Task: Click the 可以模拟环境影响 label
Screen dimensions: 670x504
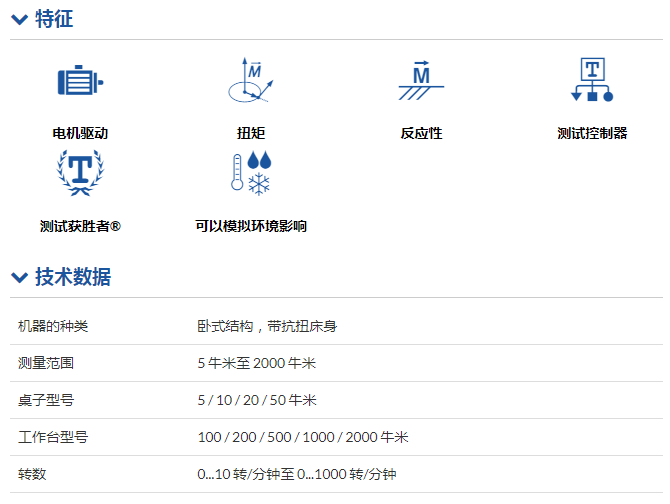Action: pyautogui.click(x=250, y=226)
